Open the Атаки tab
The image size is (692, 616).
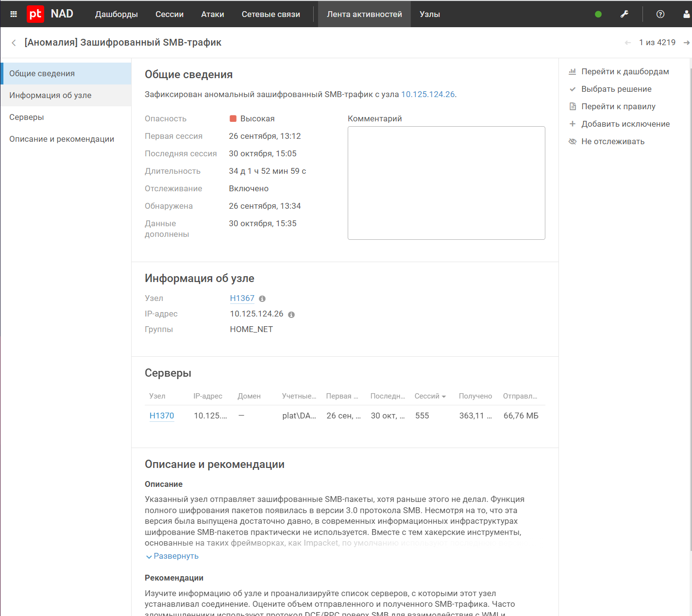[x=213, y=14]
